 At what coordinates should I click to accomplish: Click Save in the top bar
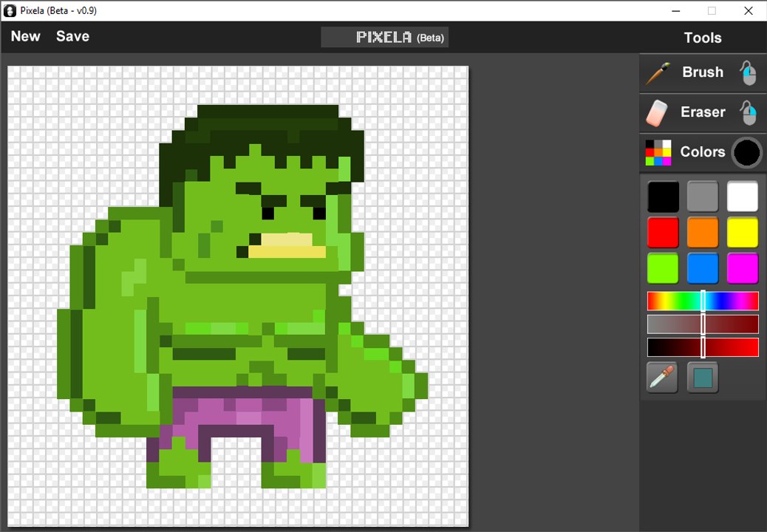(72, 36)
